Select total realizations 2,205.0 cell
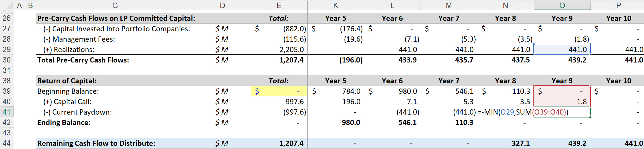 click(279, 49)
